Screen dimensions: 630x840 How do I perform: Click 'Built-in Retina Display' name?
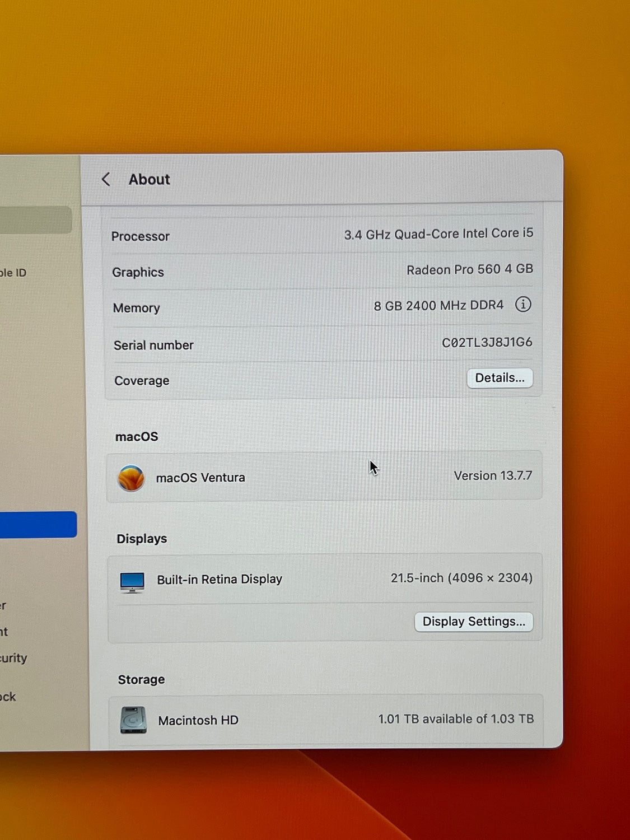[x=220, y=580]
